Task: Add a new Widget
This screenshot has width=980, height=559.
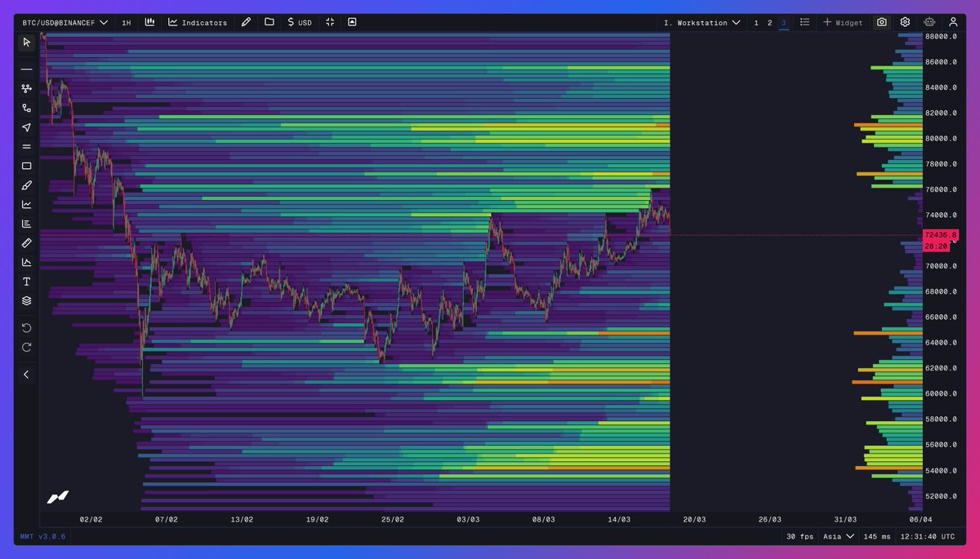Action: 843,23
